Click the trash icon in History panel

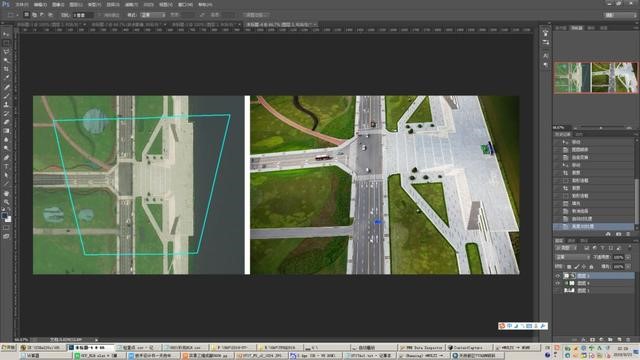point(628,234)
